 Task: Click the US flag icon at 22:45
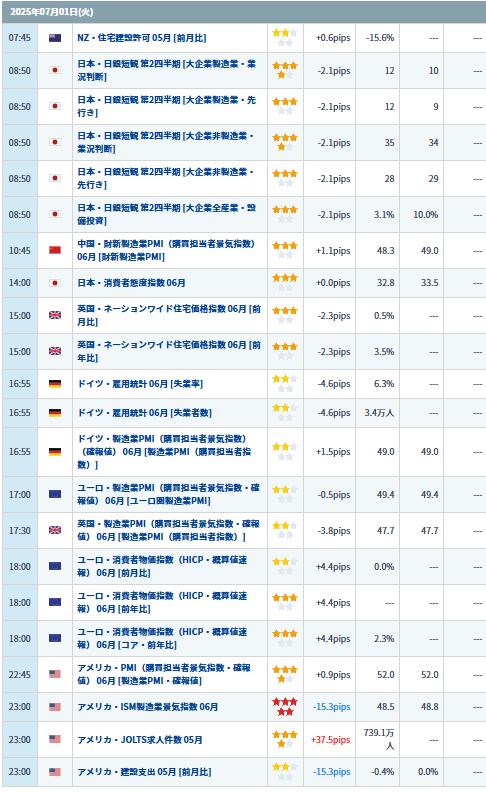pyautogui.click(x=55, y=674)
